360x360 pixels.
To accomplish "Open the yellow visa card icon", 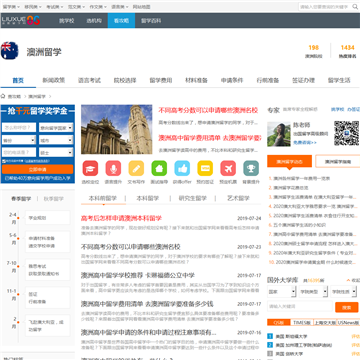I will coord(205,168).
